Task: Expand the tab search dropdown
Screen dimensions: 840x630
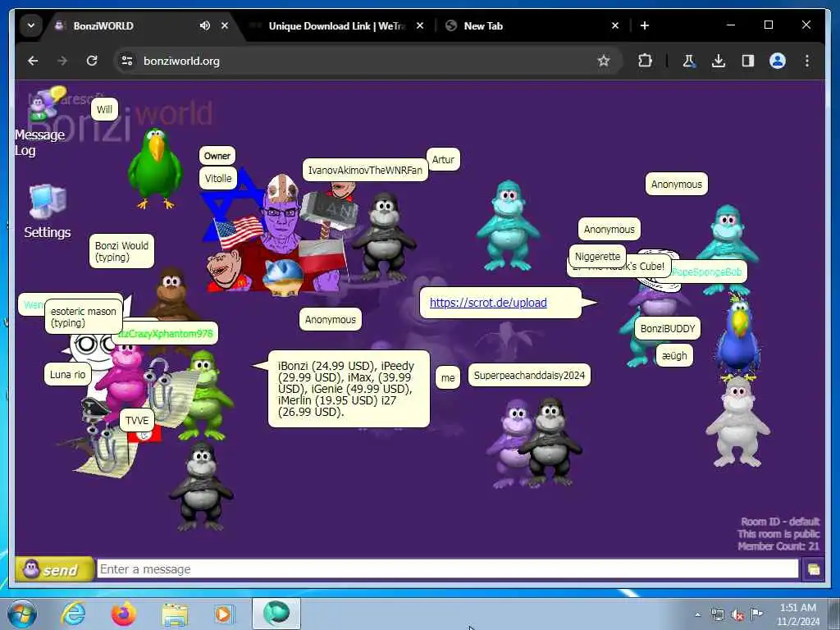Action: click(31, 25)
